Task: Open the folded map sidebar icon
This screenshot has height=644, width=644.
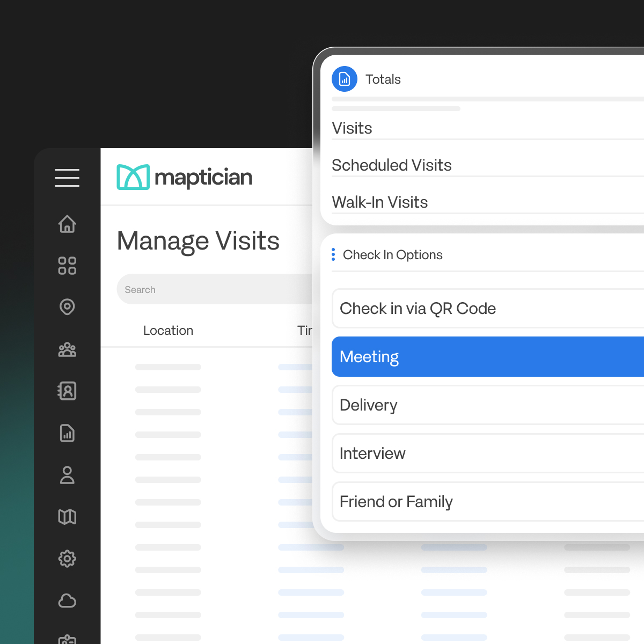Action: point(67,517)
